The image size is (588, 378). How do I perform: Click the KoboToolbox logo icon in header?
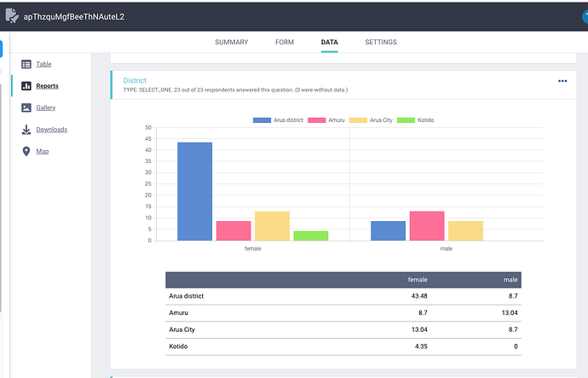pyautogui.click(x=12, y=16)
